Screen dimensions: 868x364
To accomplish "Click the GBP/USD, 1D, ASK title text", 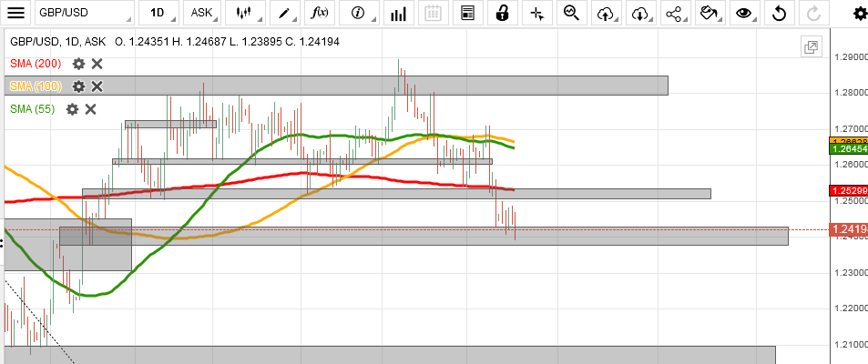I will [60, 42].
